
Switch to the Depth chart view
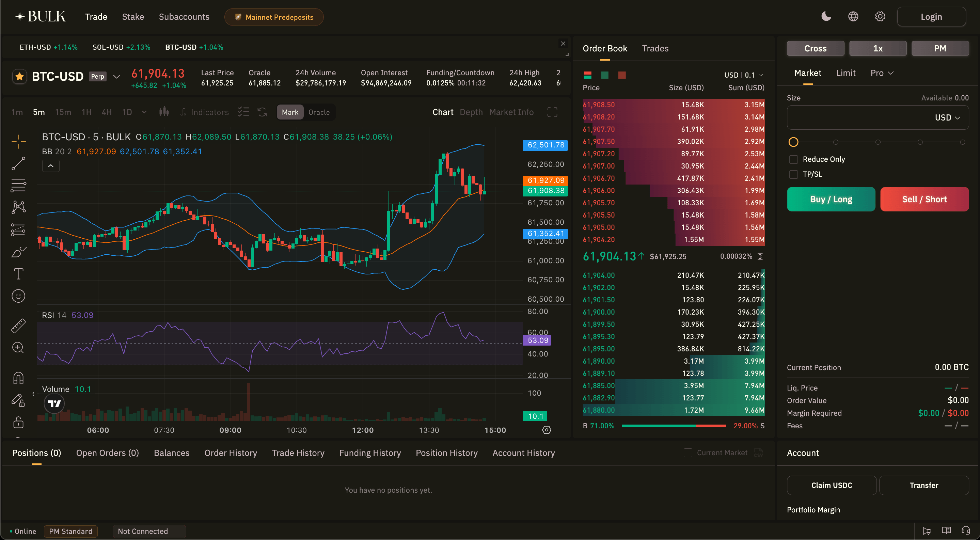(x=471, y=112)
